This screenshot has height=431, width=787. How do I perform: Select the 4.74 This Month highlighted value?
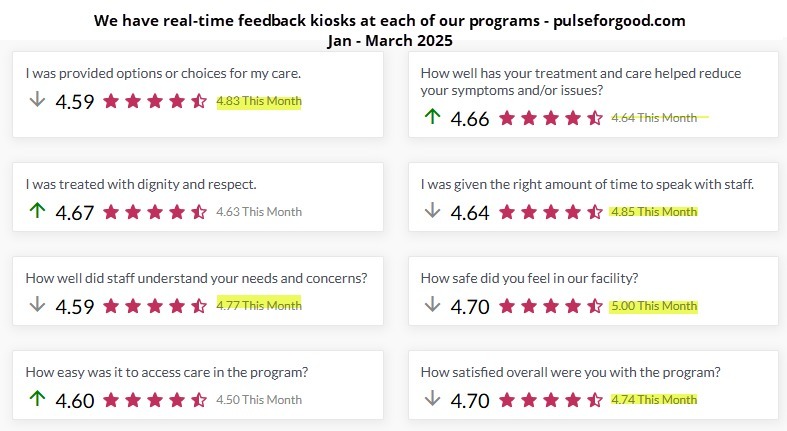(654, 399)
